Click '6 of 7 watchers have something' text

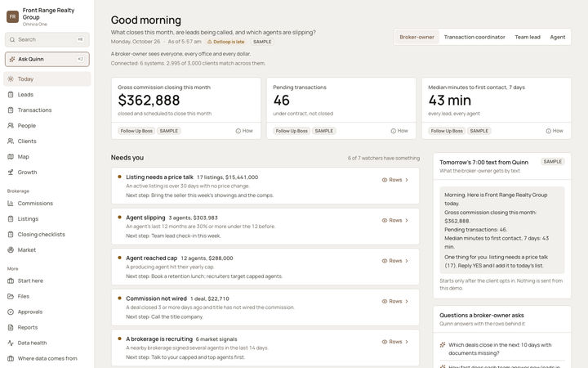(384, 158)
